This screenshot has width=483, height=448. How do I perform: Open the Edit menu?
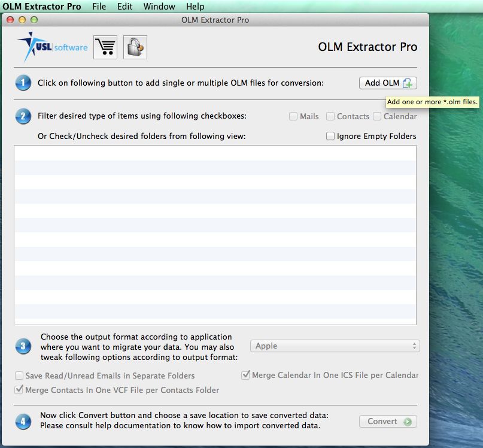pos(124,6)
